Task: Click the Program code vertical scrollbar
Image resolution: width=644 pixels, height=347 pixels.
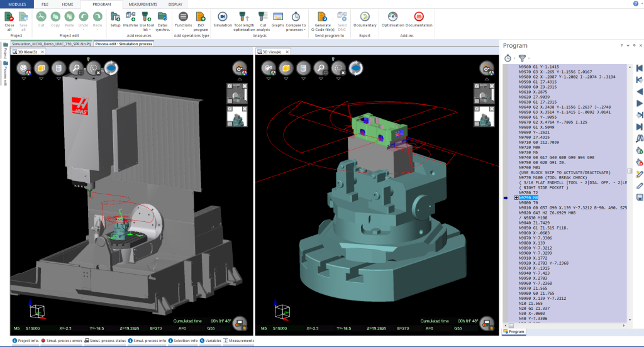Action: point(630,171)
